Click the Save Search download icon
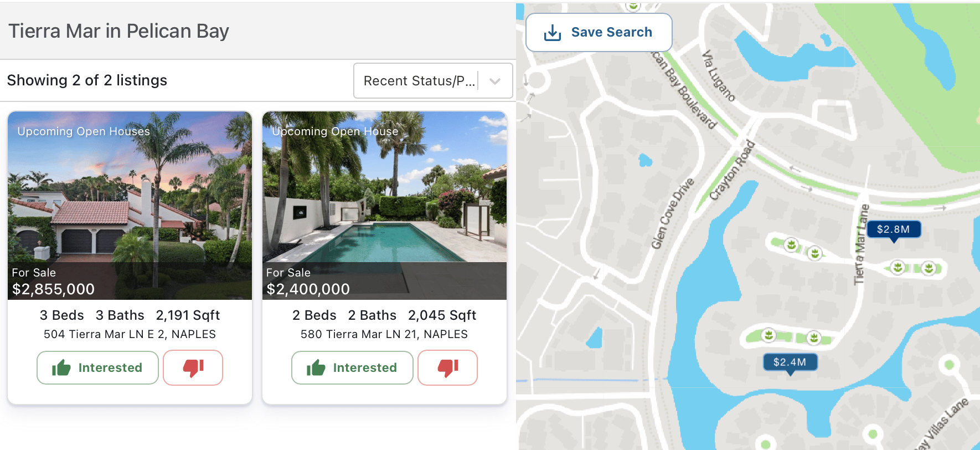Screen dimensions: 980x450 coord(553,33)
